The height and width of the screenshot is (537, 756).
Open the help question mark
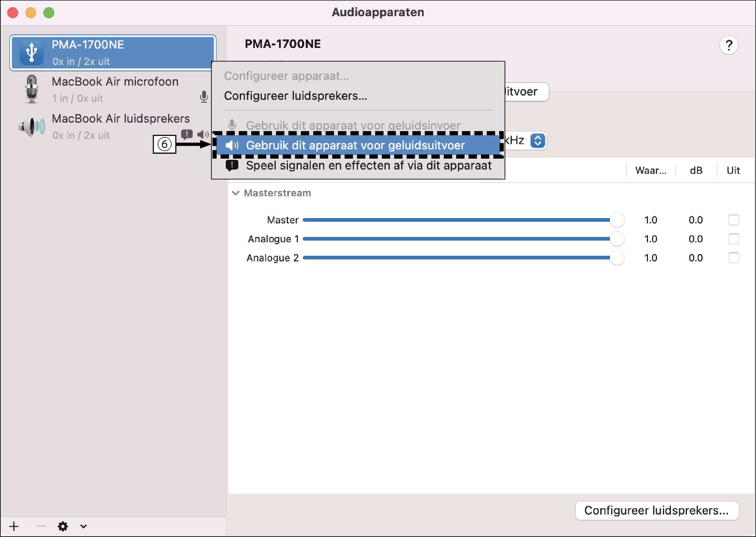tap(730, 45)
